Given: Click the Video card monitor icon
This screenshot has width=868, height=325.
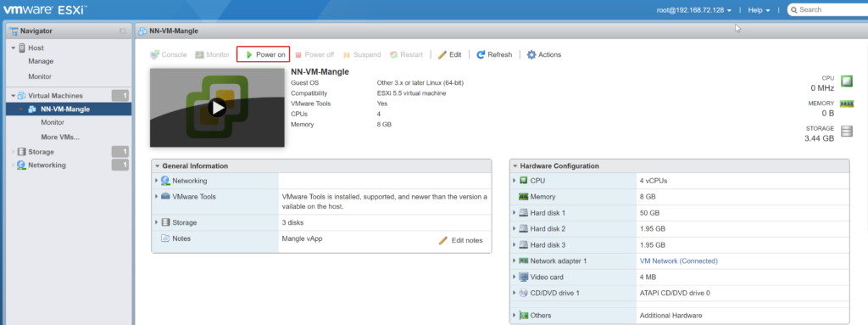Looking at the screenshot, I should coord(524,277).
